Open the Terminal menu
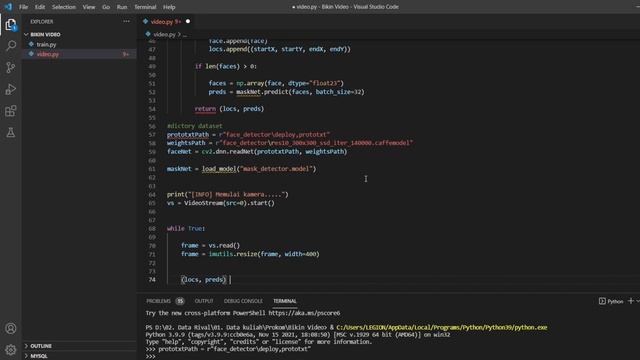This screenshot has width=640, height=360. [x=145, y=7]
